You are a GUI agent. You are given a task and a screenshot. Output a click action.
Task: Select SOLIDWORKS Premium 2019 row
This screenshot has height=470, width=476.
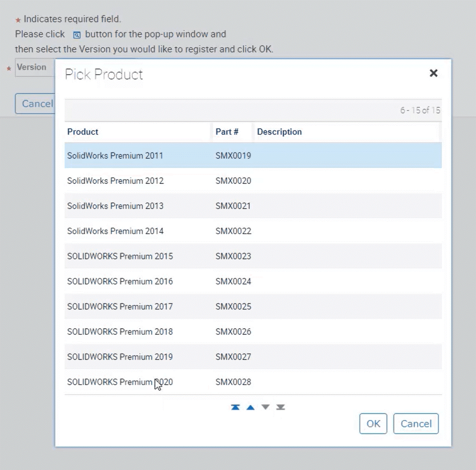click(x=120, y=357)
